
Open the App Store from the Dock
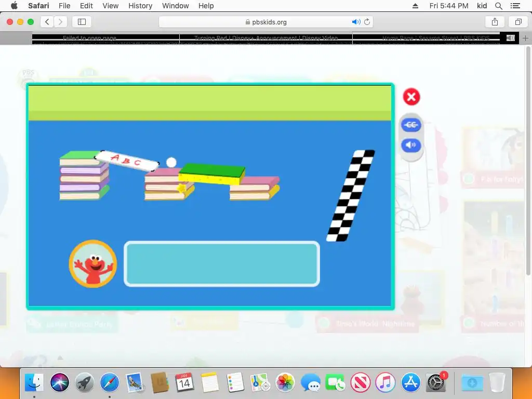point(410,383)
